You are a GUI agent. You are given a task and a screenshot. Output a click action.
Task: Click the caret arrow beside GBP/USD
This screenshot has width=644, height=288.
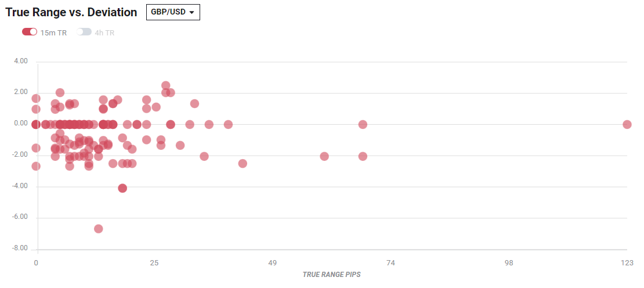pyautogui.click(x=191, y=13)
